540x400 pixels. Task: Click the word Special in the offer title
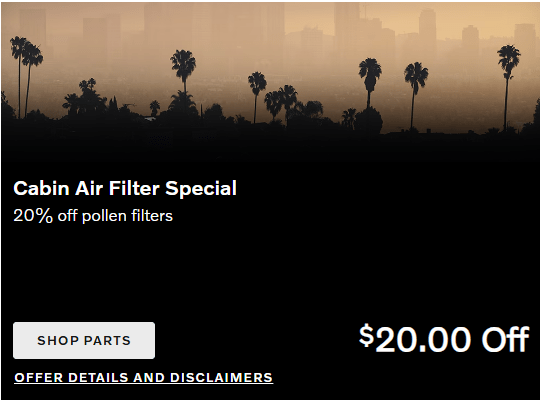[x=201, y=188]
